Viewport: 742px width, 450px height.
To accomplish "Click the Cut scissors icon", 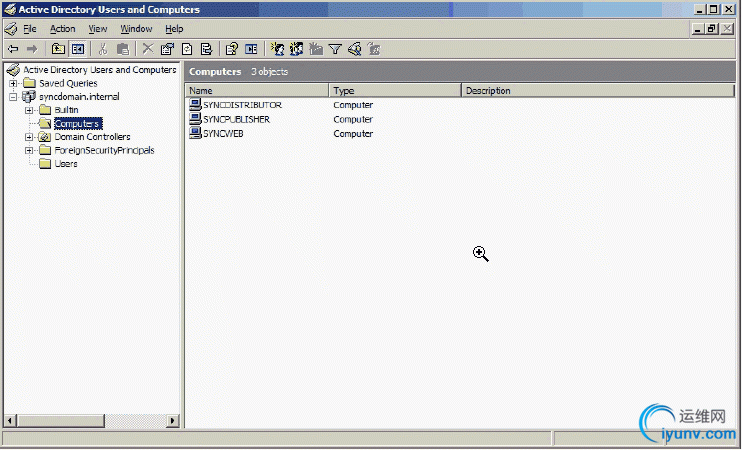I will (x=103, y=49).
